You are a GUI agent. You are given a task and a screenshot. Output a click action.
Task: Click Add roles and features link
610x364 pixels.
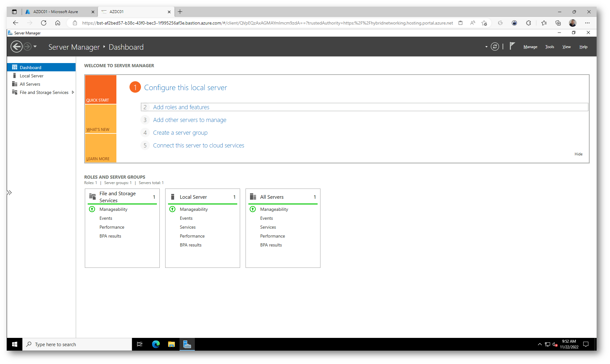(181, 107)
